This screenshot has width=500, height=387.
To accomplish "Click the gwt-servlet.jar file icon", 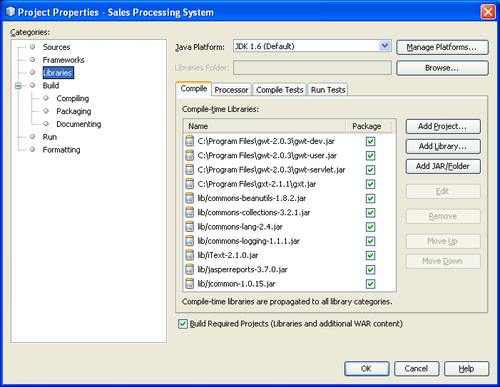I will pos(189,170).
